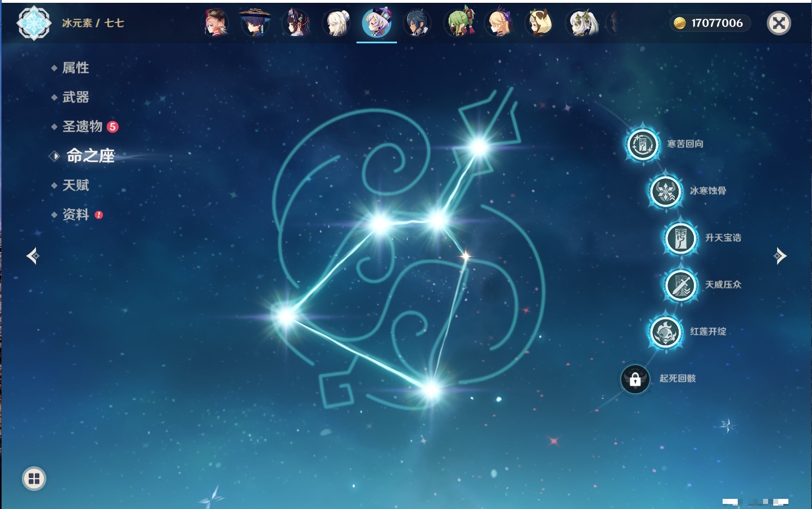Close the character screen
Viewport: 812px width, 509px height.
779,23
